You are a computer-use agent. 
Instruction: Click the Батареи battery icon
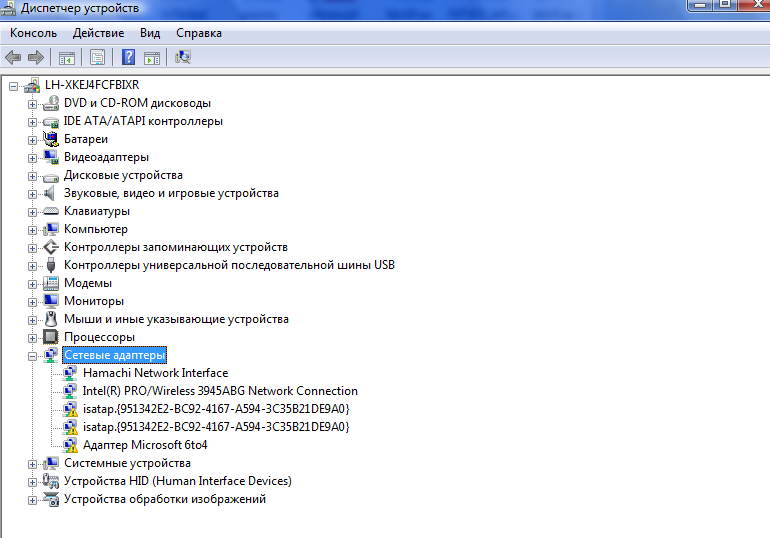(x=51, y=139)
